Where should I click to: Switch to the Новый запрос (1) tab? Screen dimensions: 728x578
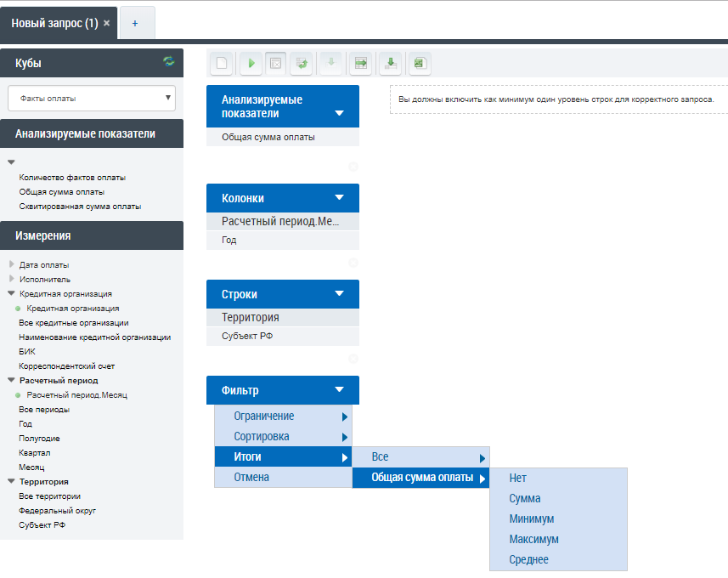pos(54,23)
